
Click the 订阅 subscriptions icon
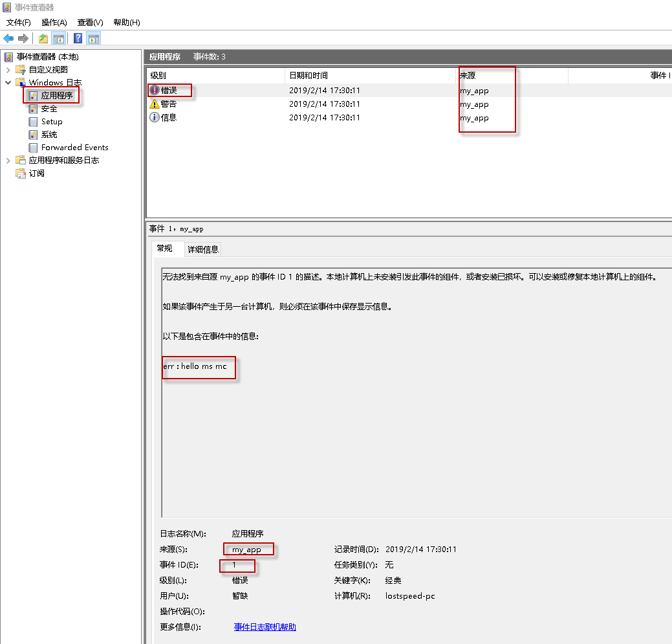[x=21, y=173]
